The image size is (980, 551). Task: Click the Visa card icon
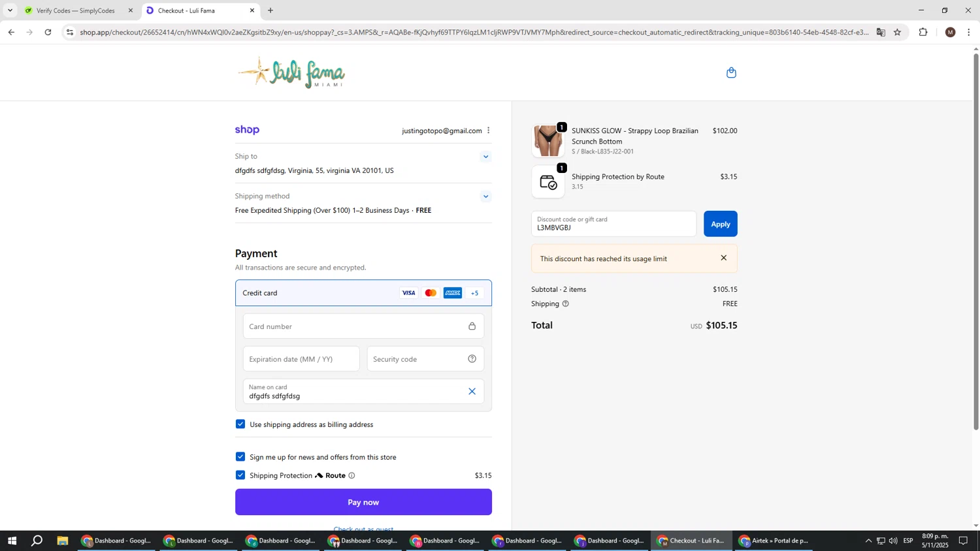[408, 293]
